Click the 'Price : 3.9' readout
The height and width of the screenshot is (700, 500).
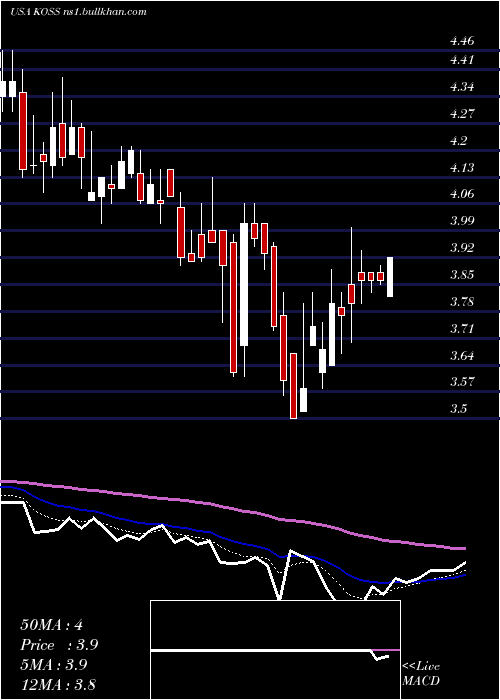click(59, 645)
